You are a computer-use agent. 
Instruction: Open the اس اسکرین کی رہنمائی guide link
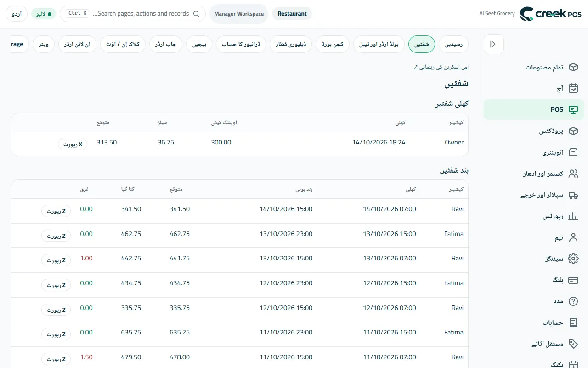(441, 67)
